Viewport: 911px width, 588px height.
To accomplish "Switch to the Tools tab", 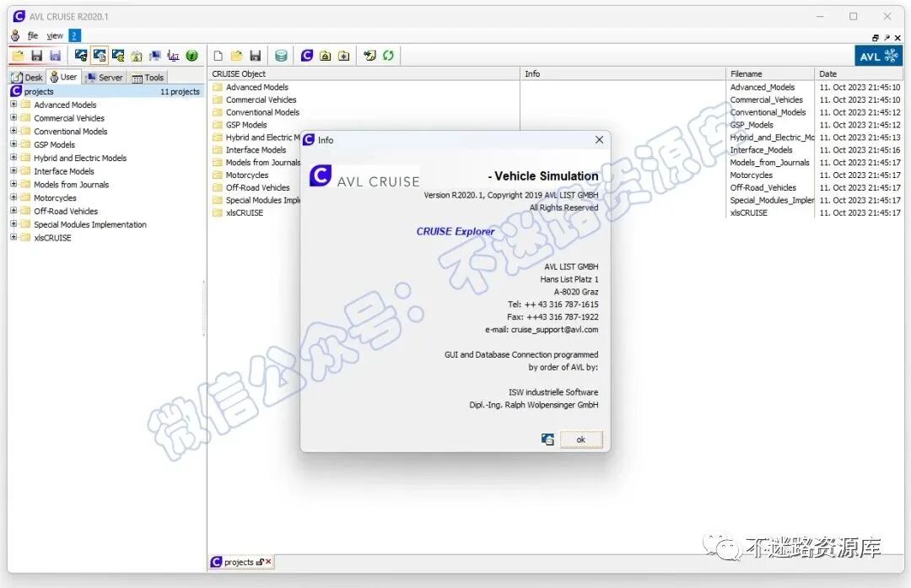I will (x=148, y=78).
